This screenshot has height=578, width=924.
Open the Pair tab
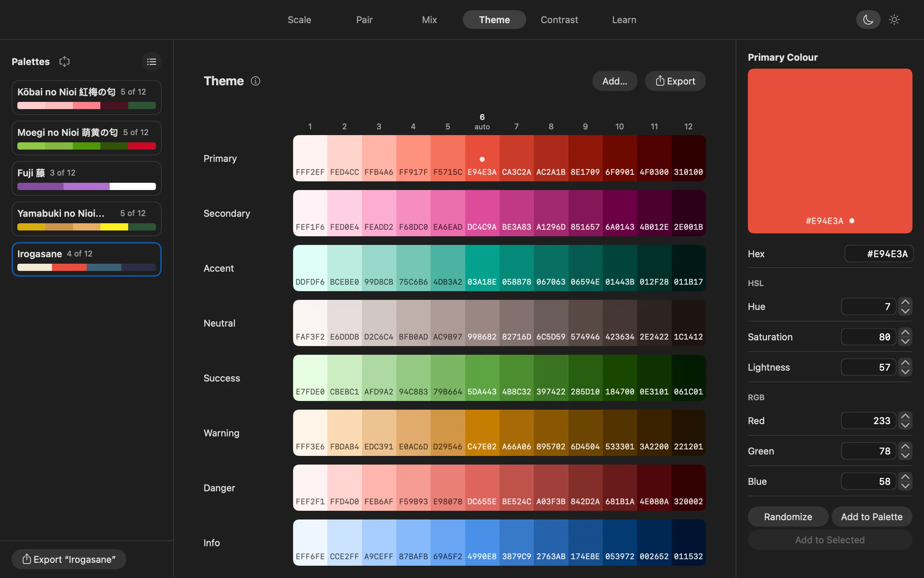(x=364, y=20)
